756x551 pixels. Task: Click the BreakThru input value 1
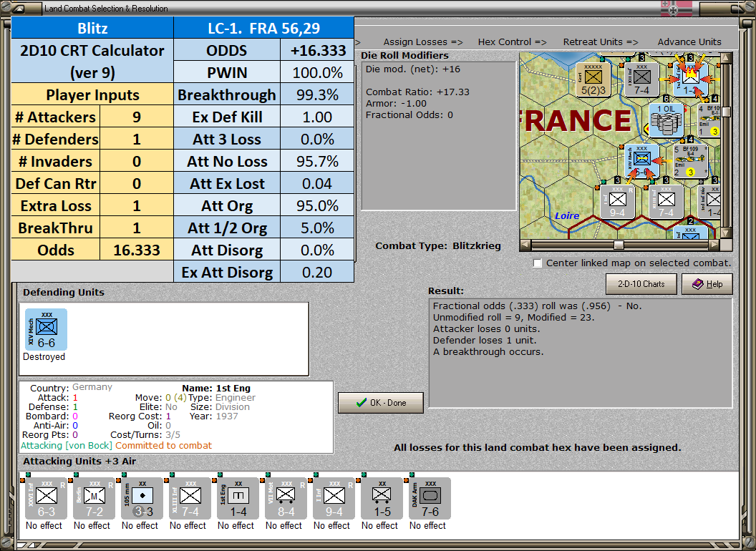137,228
